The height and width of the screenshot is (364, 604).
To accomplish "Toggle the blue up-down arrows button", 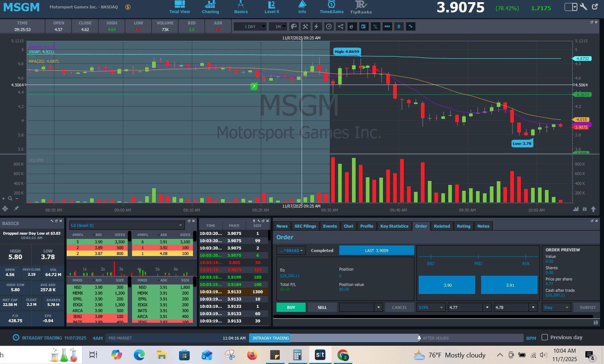I will (x=399, y=26).
